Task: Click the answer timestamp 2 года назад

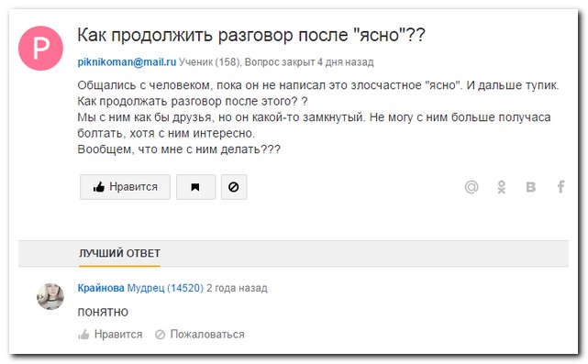Action: [237, 288]
